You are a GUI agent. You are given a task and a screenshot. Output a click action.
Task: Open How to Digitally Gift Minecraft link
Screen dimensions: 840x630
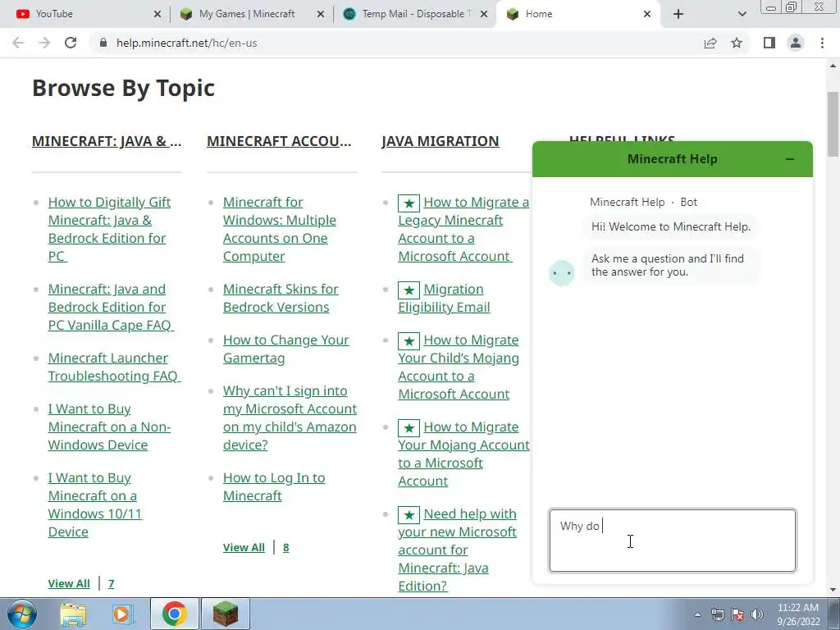[109, 229]
